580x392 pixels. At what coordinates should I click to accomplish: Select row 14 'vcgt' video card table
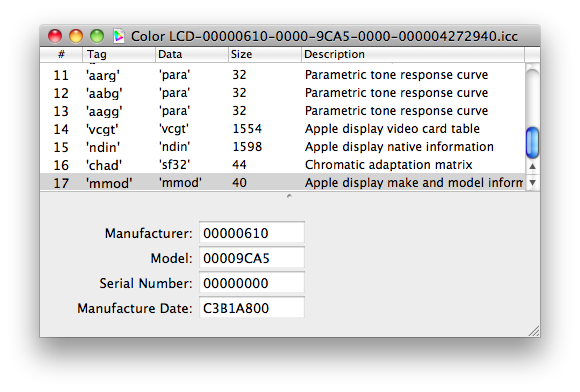(x=282, y=129)
